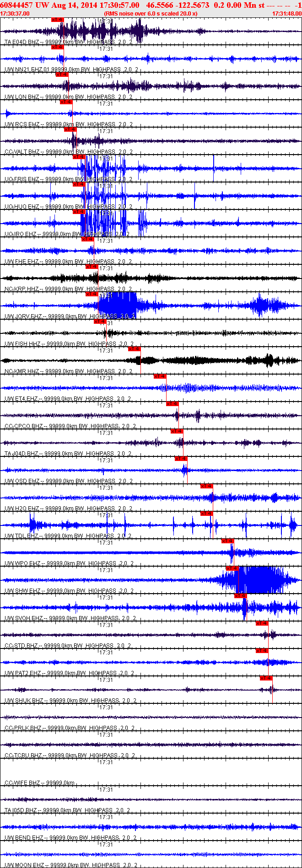Click the red pick flag on UW SHW trace
Screen dimensions: 302x868
point(232,568)
